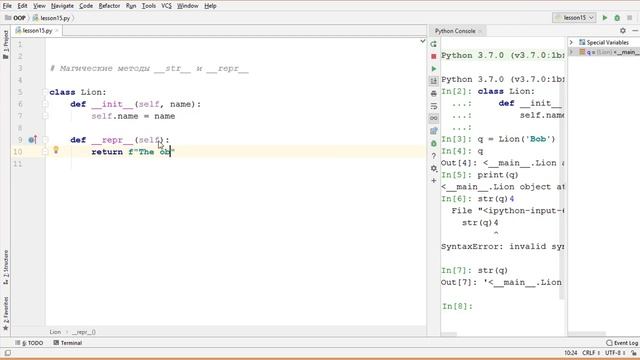Open the Structure tool window

point(5,267)
